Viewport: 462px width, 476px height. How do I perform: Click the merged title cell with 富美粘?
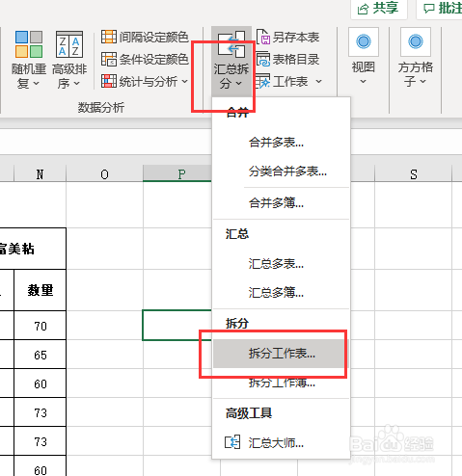click(x=33, y=249)
